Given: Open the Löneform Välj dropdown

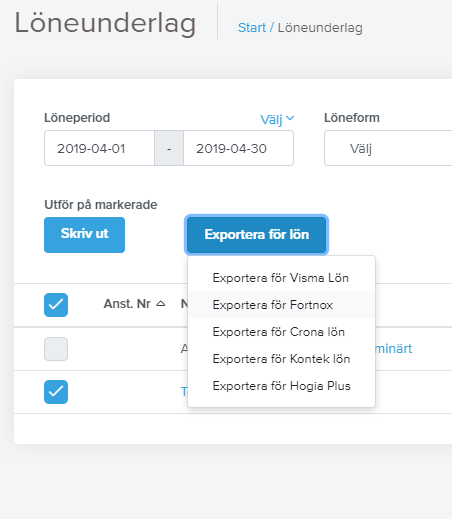Looking at the screenshot, I should click(x=388, y=148).
